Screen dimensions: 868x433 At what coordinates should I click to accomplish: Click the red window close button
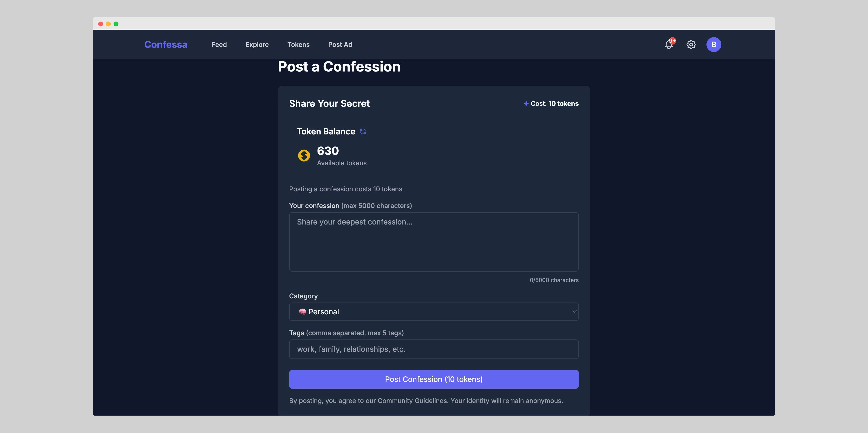(100, 24)
